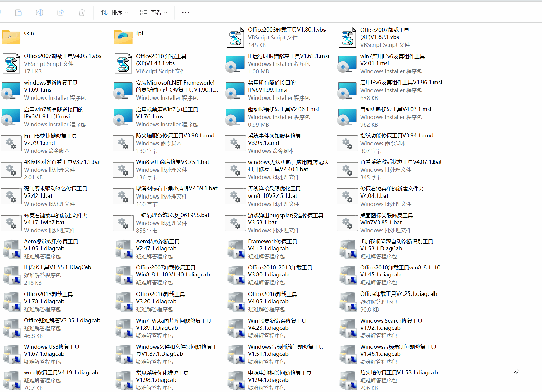
Task: Select the skin folder icon
Action: click(11, 37)
